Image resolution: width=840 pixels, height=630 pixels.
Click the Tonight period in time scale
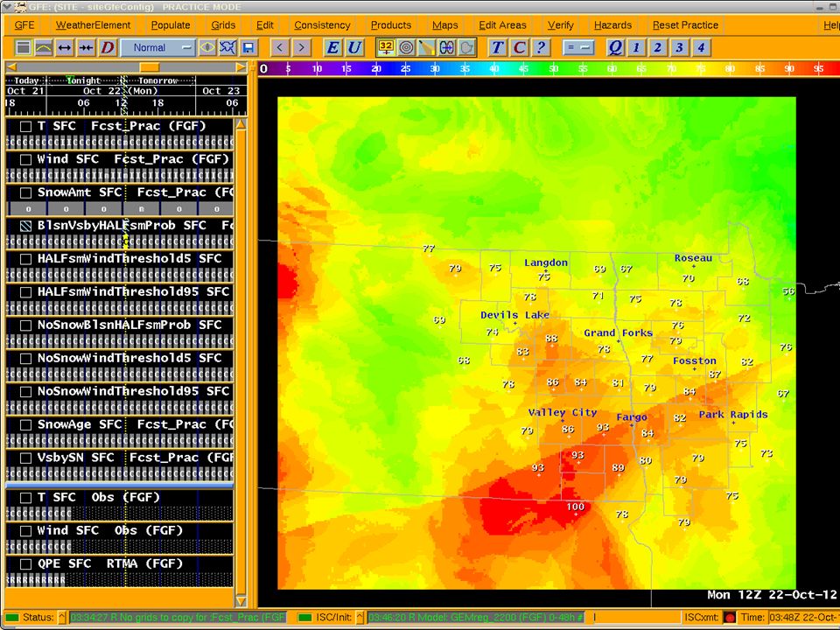[x=84, y=80]
